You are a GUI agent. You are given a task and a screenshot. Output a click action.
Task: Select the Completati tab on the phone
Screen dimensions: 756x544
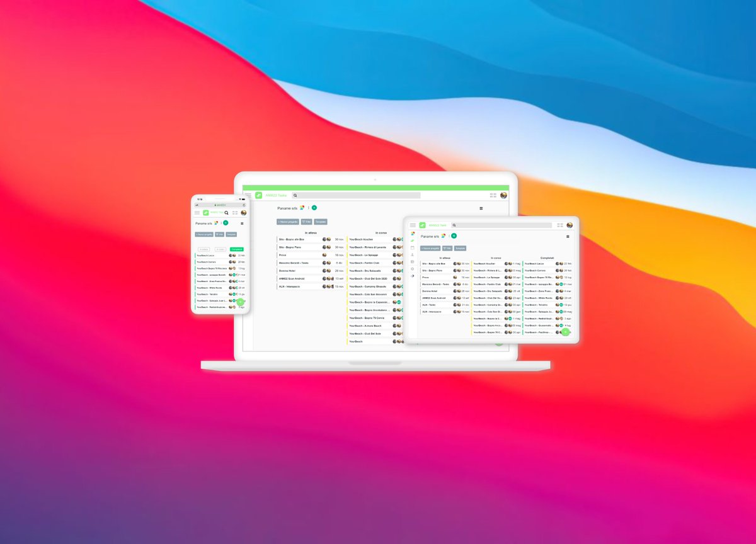coord(237,249)
